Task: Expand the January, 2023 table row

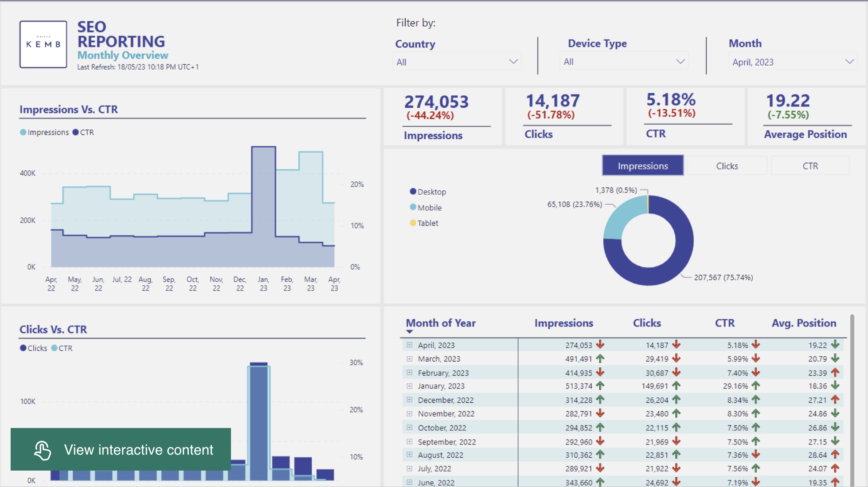Action: 410,386
